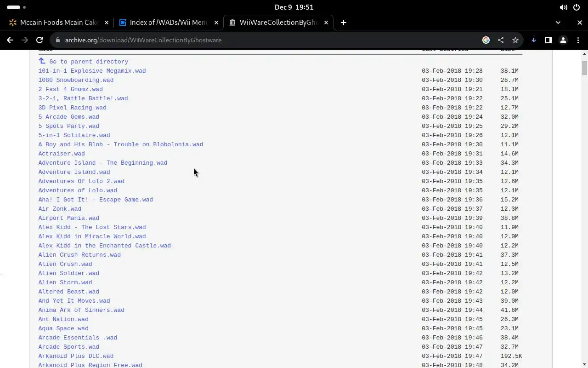The width and height of the screenshot is (588, 368).
Task: Select the WiiWareCollectionByGhostware tab
Action: [278, 22]
